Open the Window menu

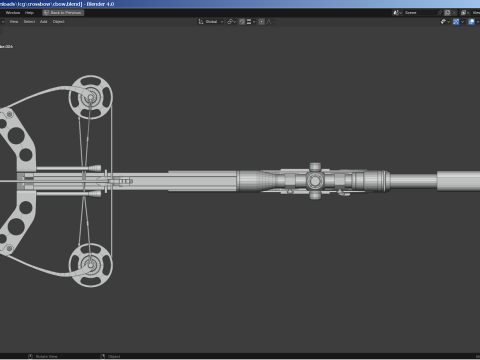point(13,13)
